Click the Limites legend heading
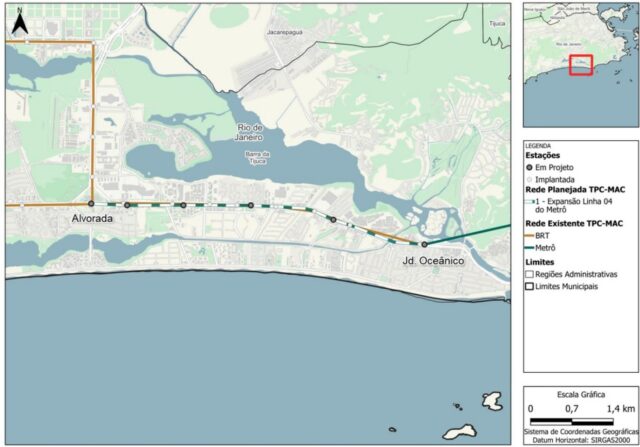This screenshot has width=640, height=447. 540,261
